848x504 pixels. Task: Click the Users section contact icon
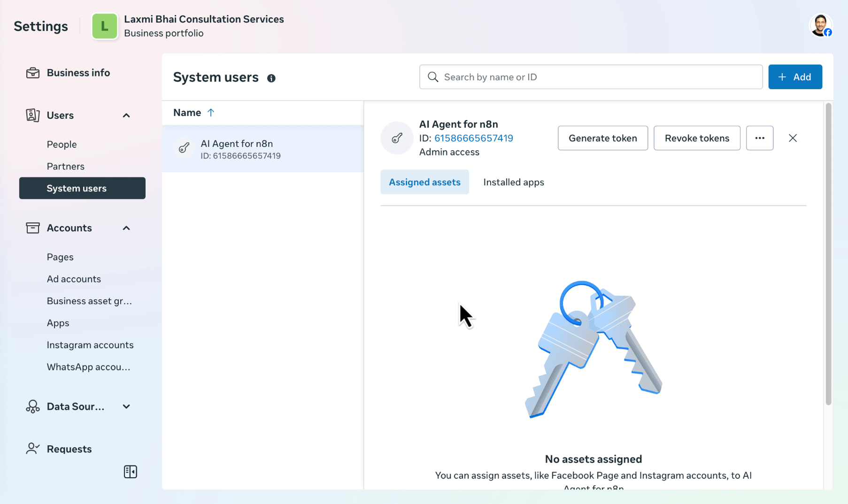point(32,115)
